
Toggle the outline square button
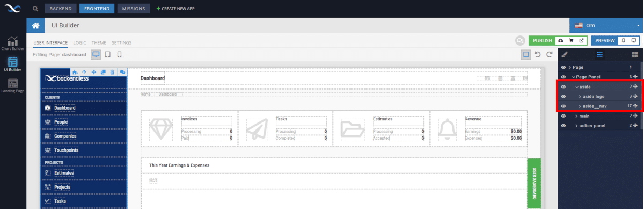[526, 54]
